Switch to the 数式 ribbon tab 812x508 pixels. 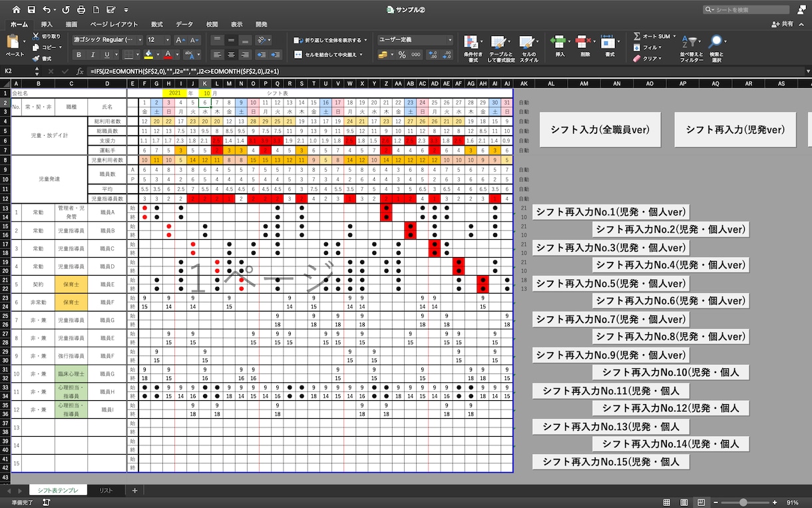pyautogui.click(x=156, y=24)
